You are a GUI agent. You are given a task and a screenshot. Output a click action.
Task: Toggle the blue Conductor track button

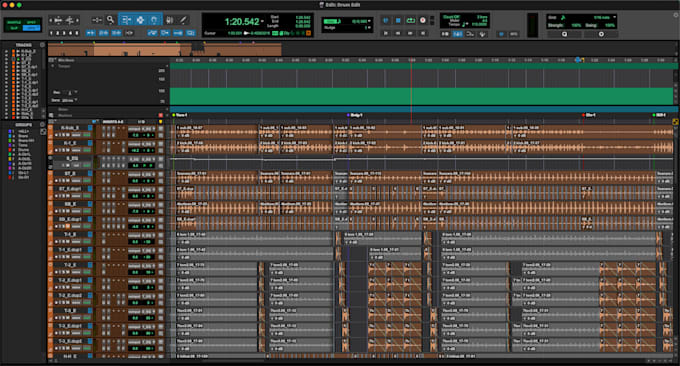pos(483,33)
